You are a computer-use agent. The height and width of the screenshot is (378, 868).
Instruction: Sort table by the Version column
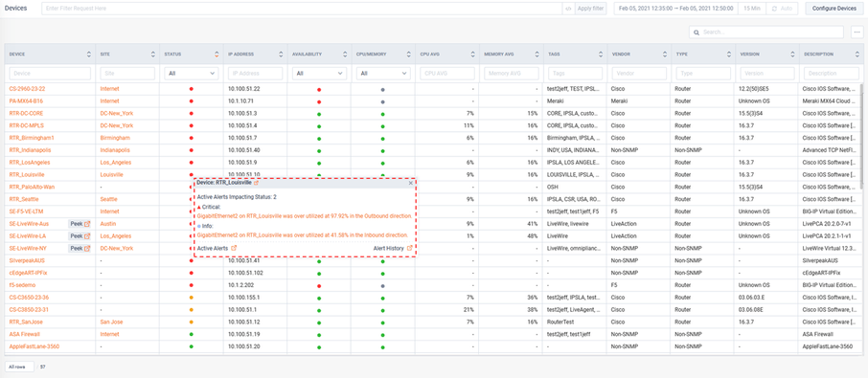[x=792, y=55]
